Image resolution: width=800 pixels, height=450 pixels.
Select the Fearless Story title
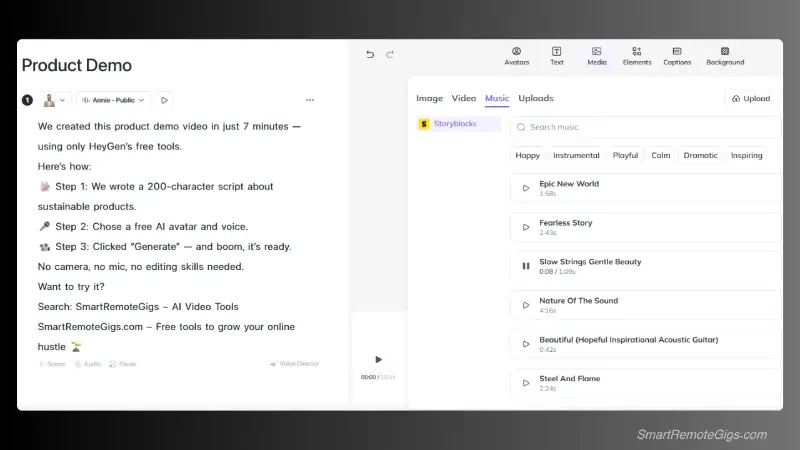[x=566, y=223]
